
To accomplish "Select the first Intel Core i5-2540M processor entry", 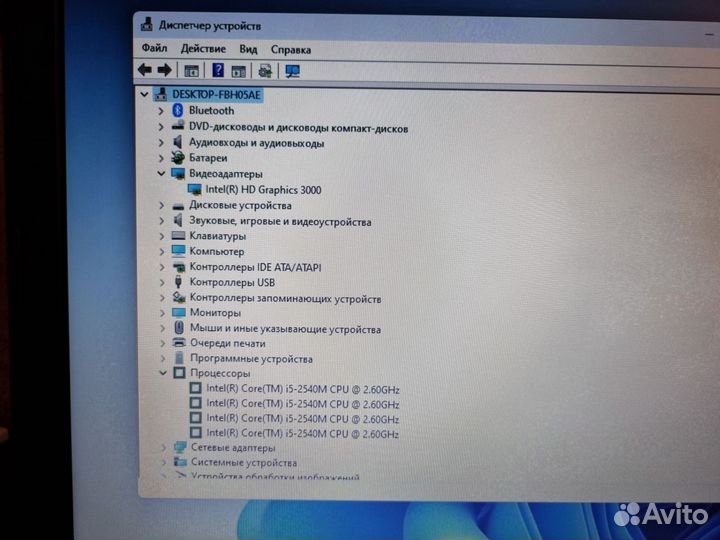I will [x=303, y=389].
